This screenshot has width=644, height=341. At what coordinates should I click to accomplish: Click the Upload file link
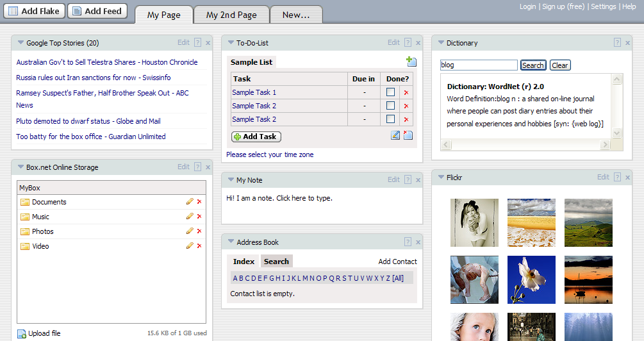[44, 333]
